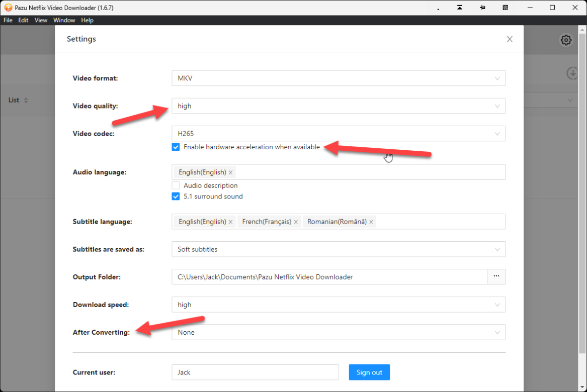Click the roll-up arrow icon in title bar

click(x=460, y=8)
